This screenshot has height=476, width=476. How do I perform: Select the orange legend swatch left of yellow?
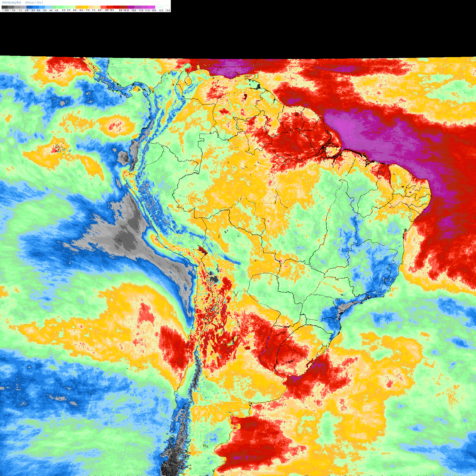[79, 7]
